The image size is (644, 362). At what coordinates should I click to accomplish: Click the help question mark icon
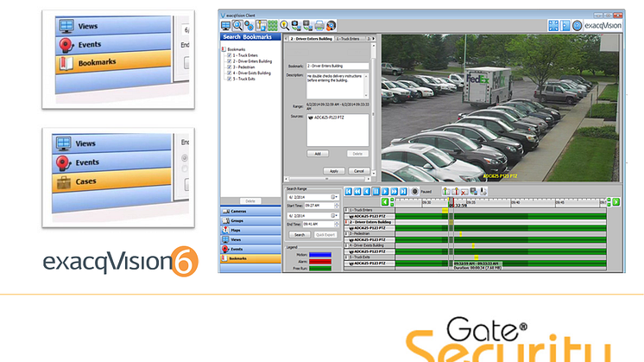tap(577, 25)
